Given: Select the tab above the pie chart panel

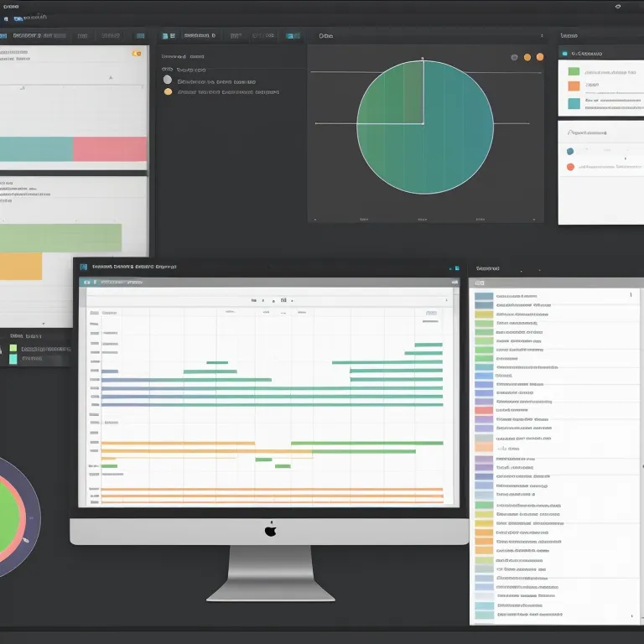Looking at the screenshot, I should 326,36.
